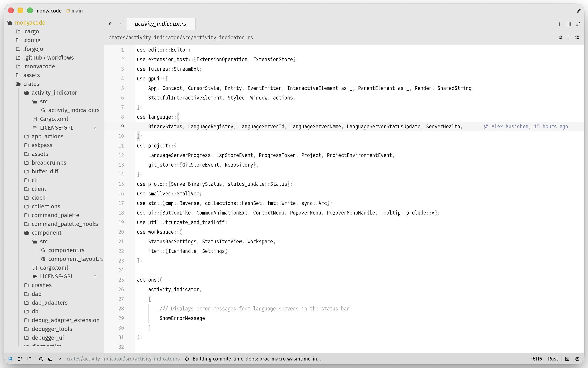Open the git panel from status bar
The width and height of the screenshot is (588, 368).
click(20, 359)
